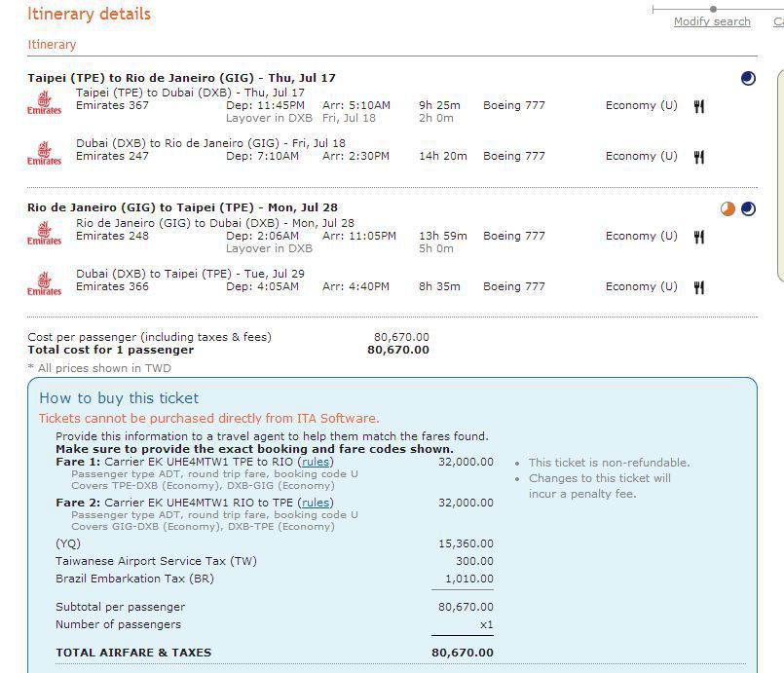784x673 pixels.
Task: Click meal icon for Emirates 248
Action: point(699,237)
